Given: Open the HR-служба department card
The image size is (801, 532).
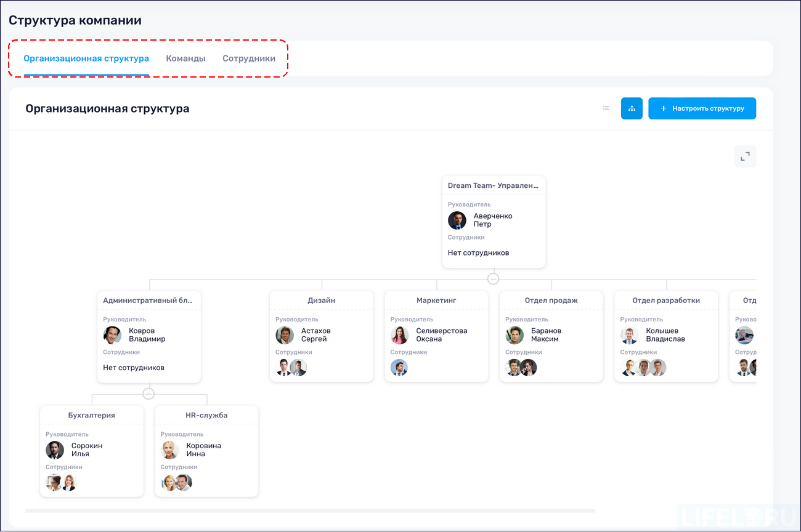Looking at the screenshot, I should point(206,414).
